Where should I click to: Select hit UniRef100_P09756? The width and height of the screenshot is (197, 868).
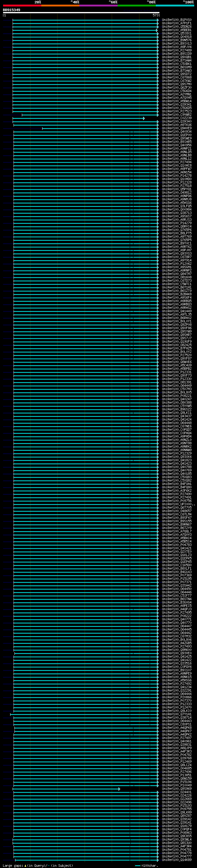[176, 500]
